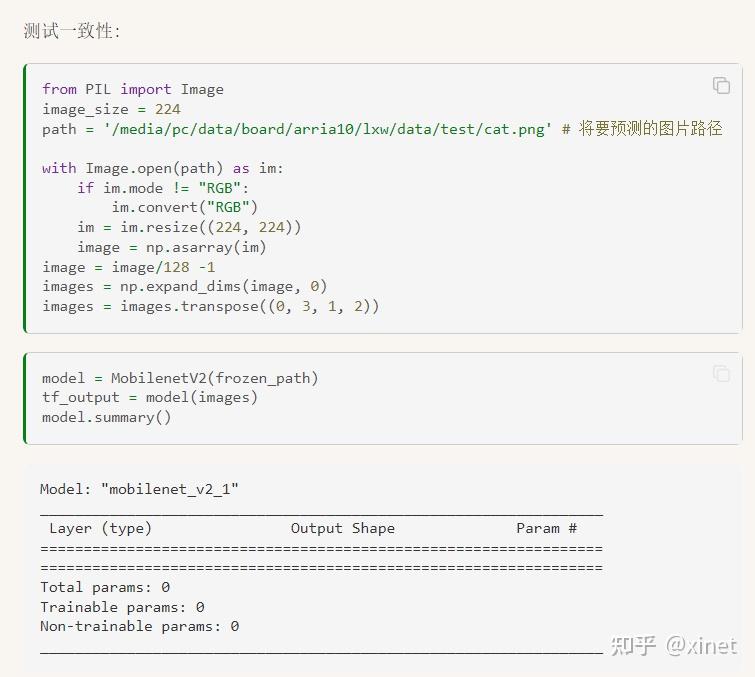
Task: Click the np.expand_dims line
Action: point(185,286)
